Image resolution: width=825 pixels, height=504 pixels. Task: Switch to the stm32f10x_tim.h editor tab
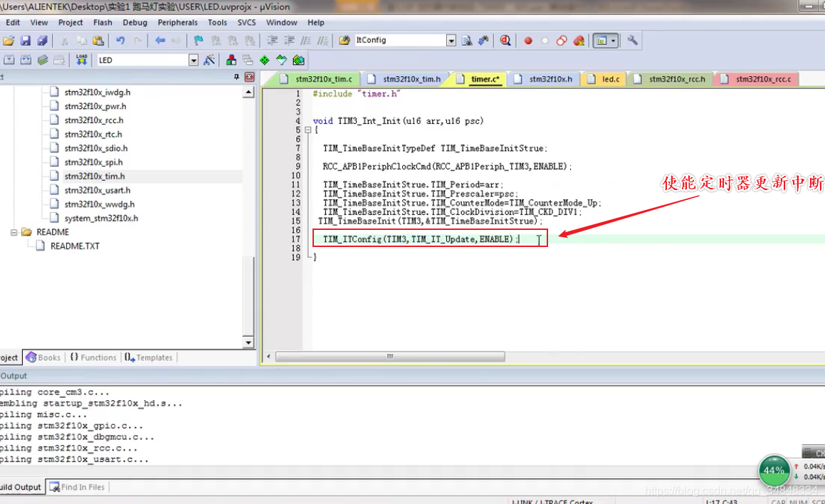tap(405, 79)
